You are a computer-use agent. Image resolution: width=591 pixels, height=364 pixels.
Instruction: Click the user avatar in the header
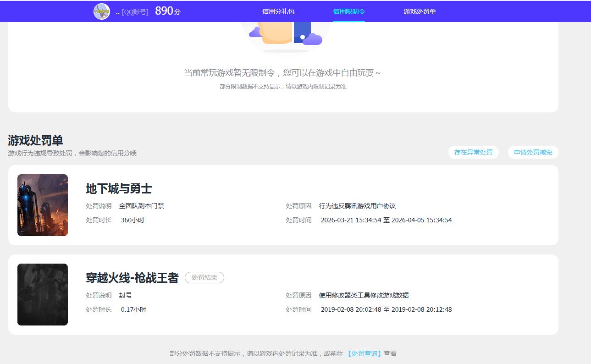pyautogui.click(x=101, y=11)
